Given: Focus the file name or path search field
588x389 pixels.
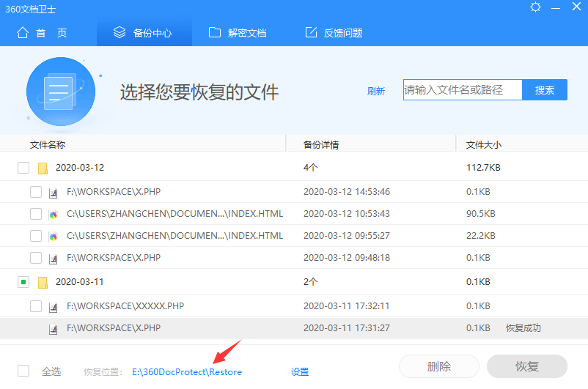Looking at the screenshot, I should click(x=462, y=90).
